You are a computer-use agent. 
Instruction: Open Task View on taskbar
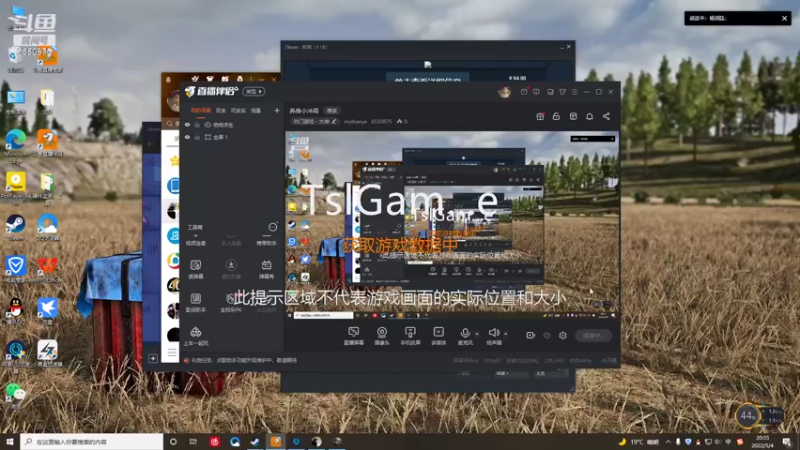coord(193,441)
